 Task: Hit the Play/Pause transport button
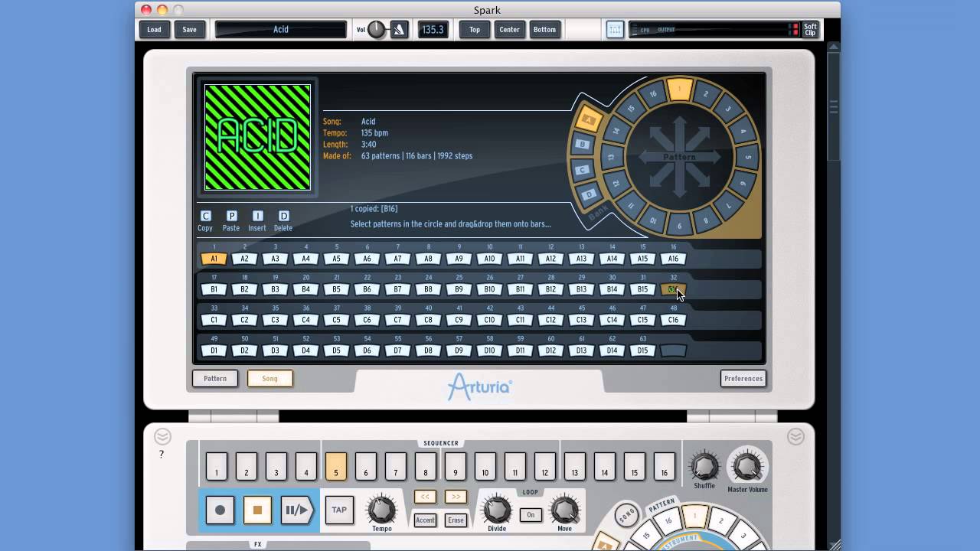click(x=298, y=510)
